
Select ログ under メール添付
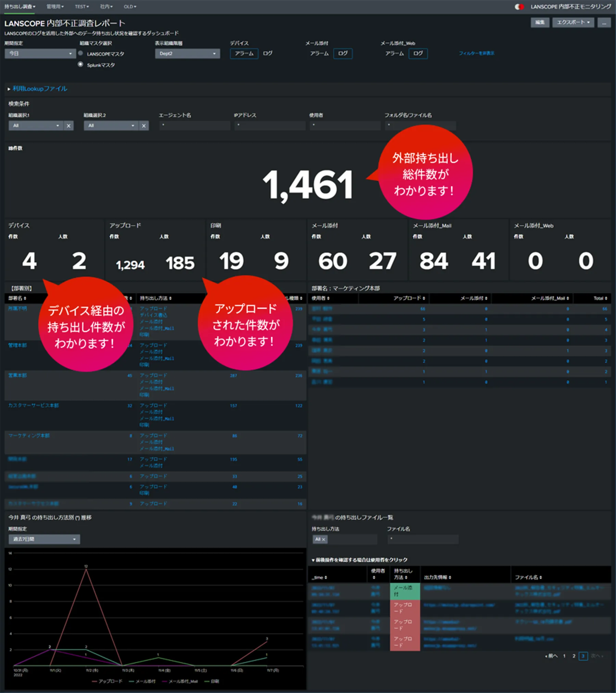343,53
